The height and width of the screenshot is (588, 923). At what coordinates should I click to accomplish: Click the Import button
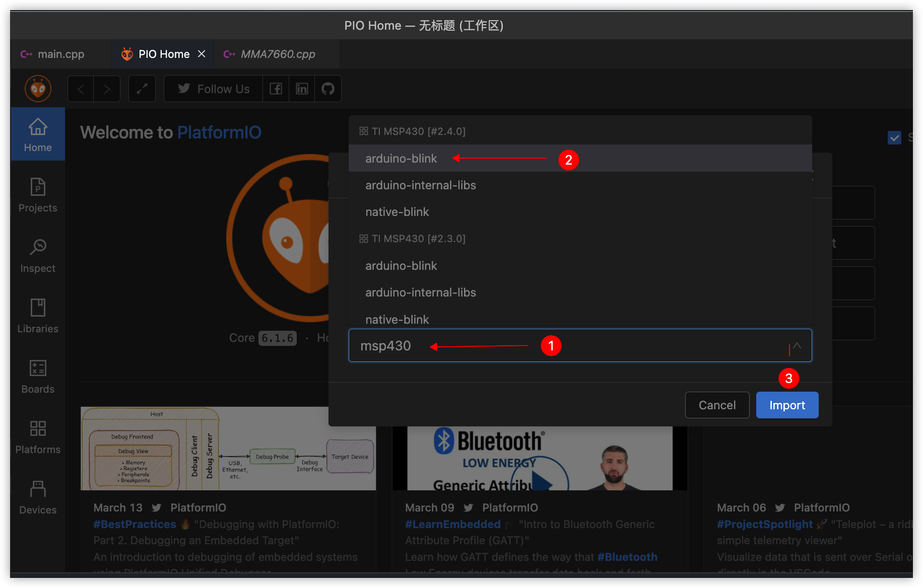pyautogui.click(x=787, y=405)
